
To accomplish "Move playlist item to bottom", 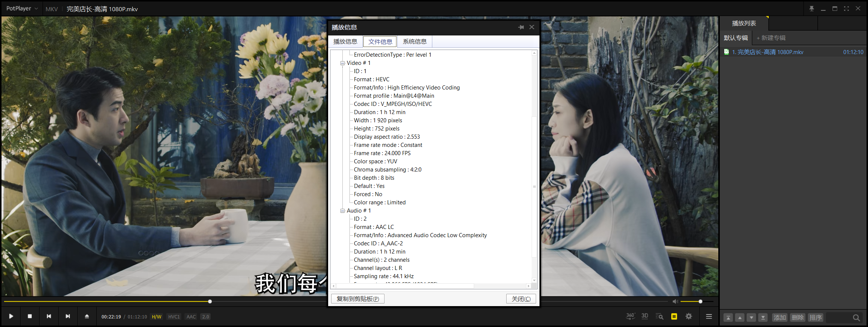I will [763, 318].
